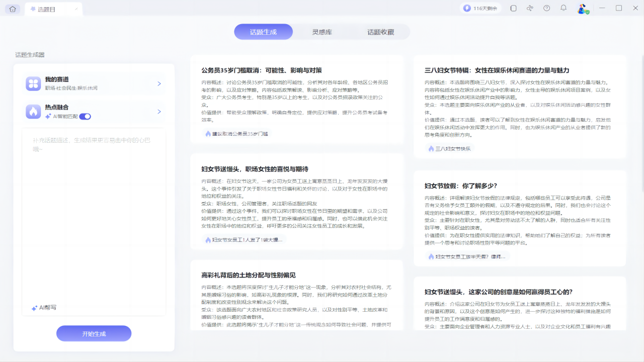Viewport: 644px width, 362px height.
Task: Click the 开始生成 button
Action: pos(94,333)
